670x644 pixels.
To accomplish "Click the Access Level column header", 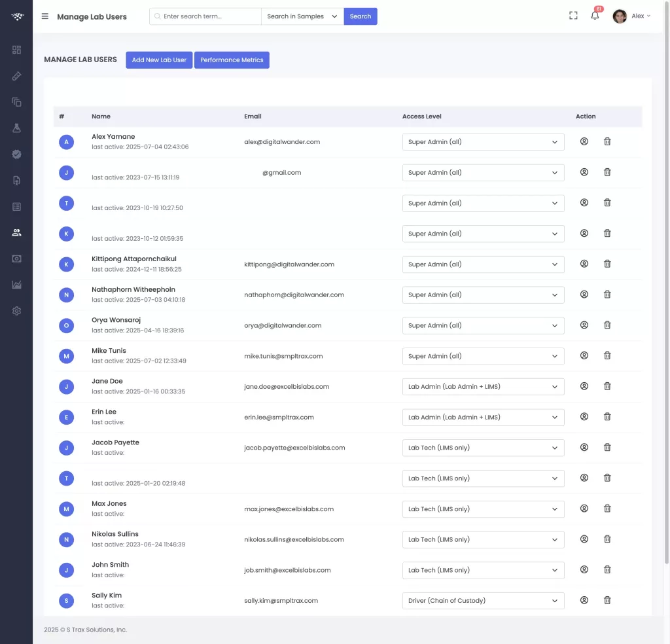I will tap(421, 116).
